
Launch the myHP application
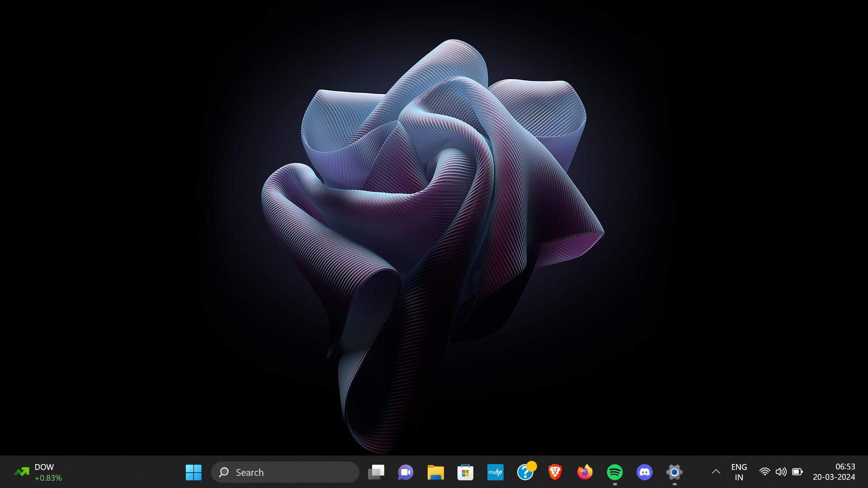coord(495,472)
